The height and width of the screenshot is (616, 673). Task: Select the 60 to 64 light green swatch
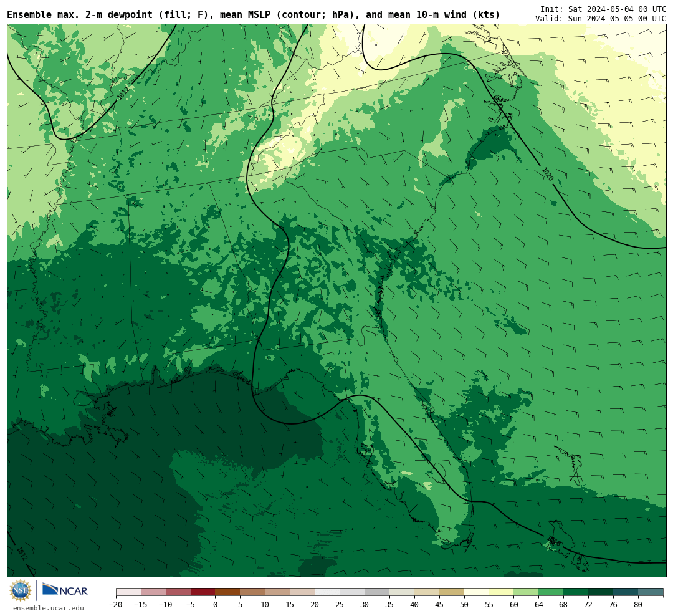tap(527, 592)
